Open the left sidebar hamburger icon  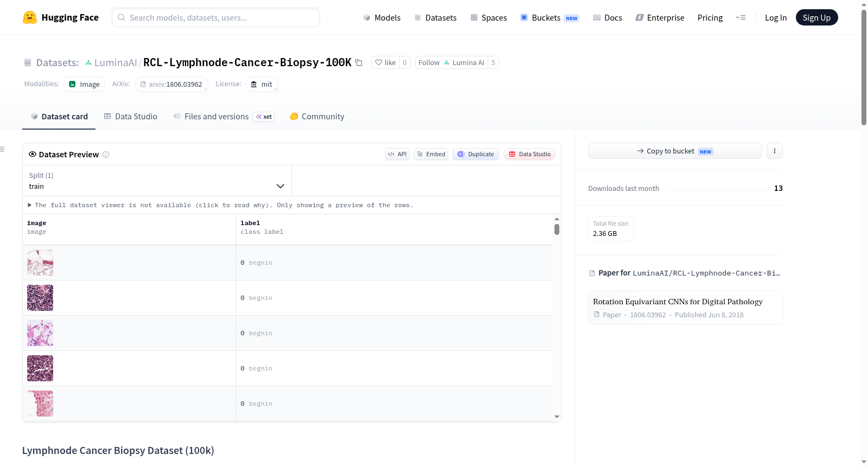point(3,149)
